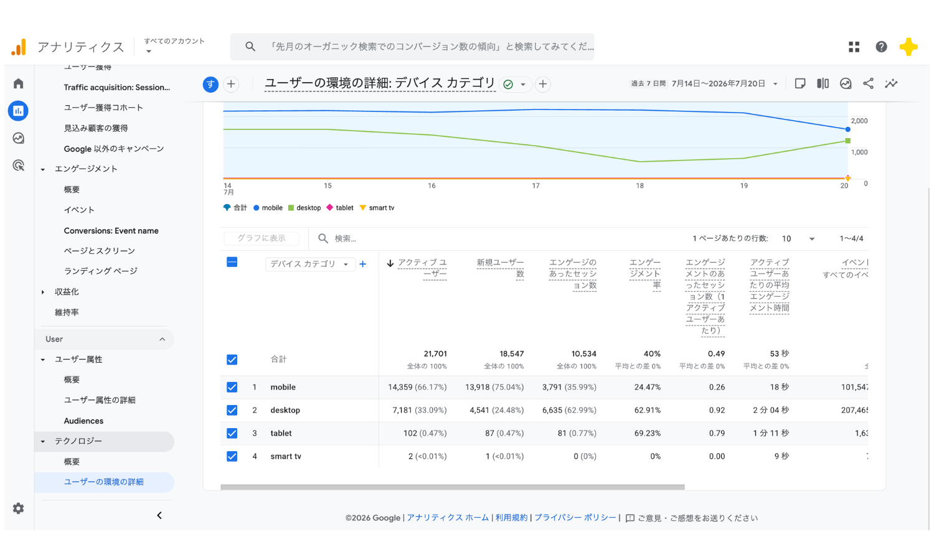Image resolution: width=934 pixels, height=560 pixels.
Task: Open dropdown arrow beside report status
Action: (523, 84)
